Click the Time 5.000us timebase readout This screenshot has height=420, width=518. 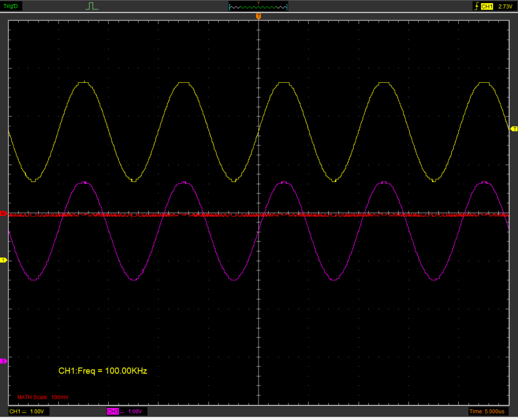(x=487, y=412)
